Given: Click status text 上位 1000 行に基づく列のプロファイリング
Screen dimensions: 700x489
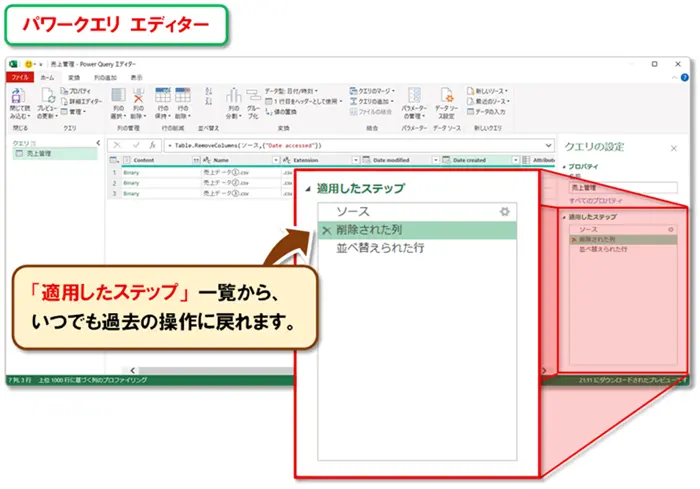Looking at the screenshot, I should point(93,380).
